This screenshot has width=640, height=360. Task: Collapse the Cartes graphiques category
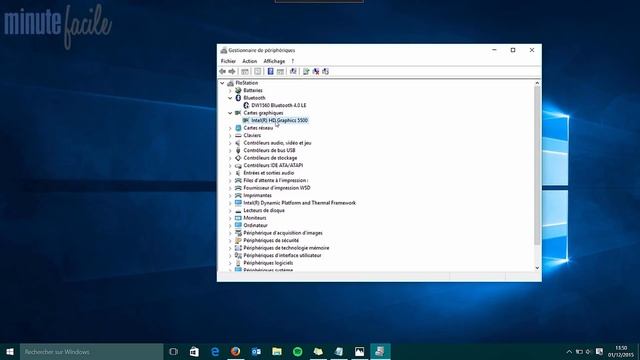[x=230, y=113]
